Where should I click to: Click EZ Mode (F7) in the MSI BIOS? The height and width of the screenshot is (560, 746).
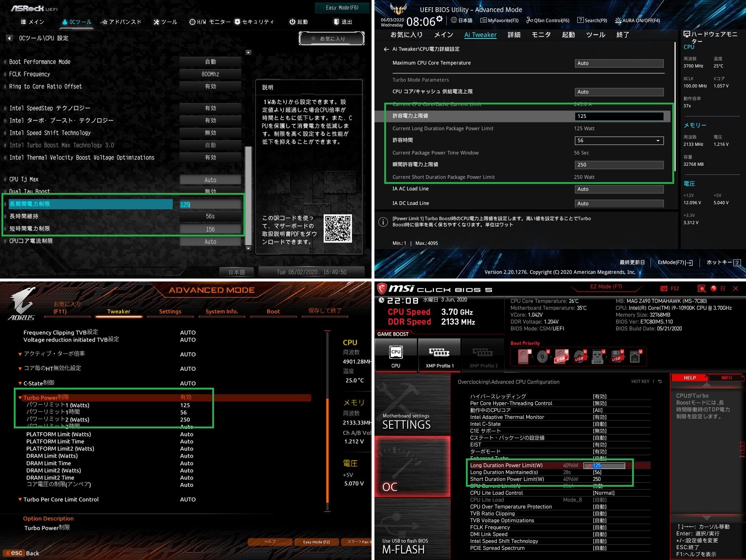[606, 287]
